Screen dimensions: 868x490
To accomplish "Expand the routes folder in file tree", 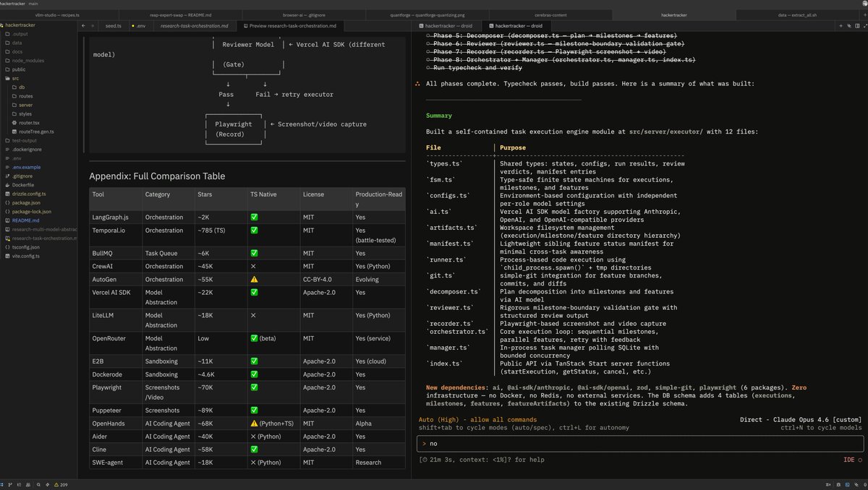I will point(25,96).
